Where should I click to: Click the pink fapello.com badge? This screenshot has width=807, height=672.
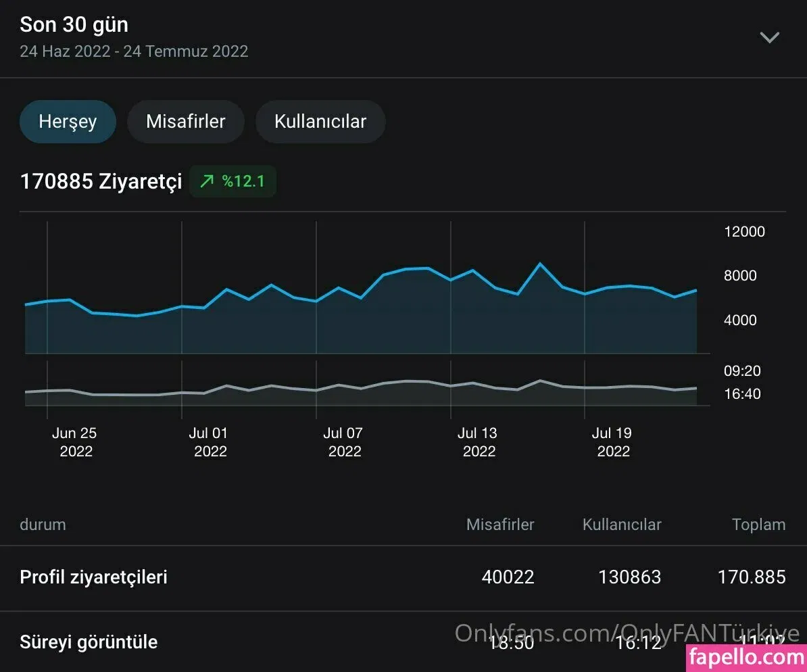tap(745, 657)
